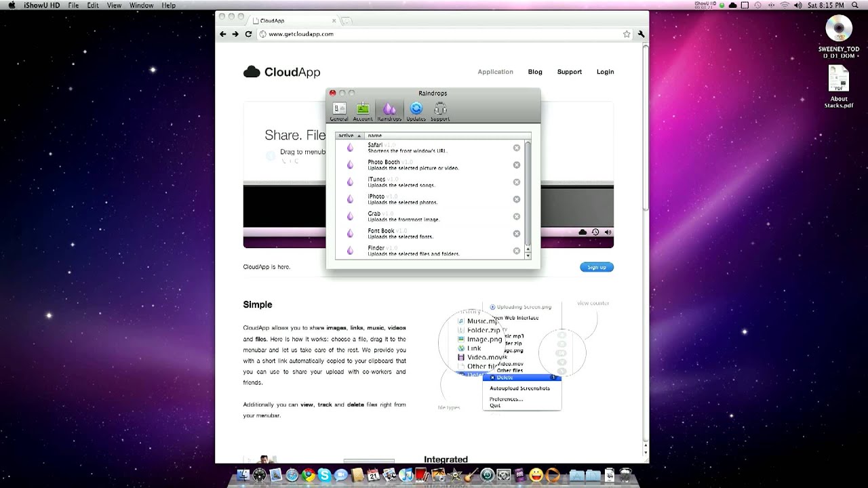Open Chrome's wrench settings menu

(641, 34)
